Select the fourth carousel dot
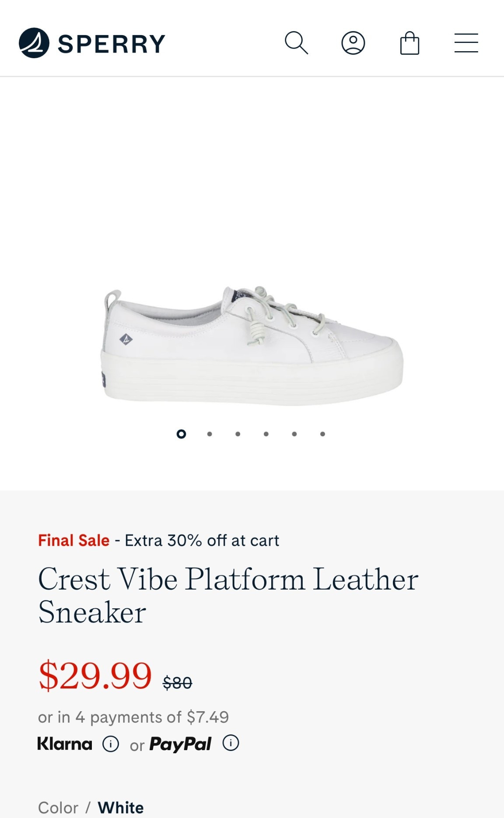 coord(266,434)
